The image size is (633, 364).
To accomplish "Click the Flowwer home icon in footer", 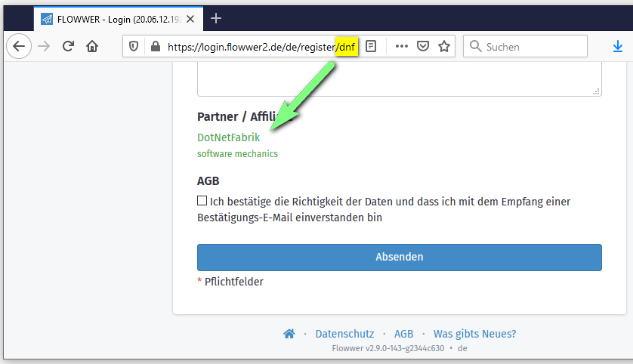I will coord(289,334).
